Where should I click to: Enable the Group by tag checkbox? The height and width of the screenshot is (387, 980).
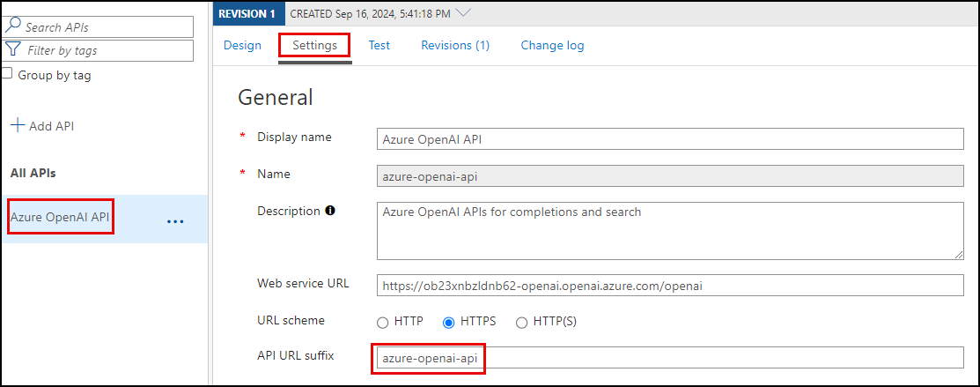coord(7,73)
